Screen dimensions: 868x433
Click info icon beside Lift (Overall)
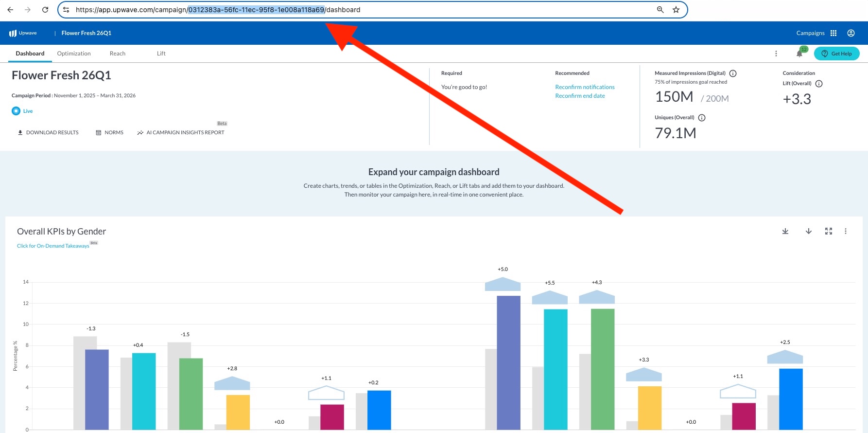click(819, 84)
